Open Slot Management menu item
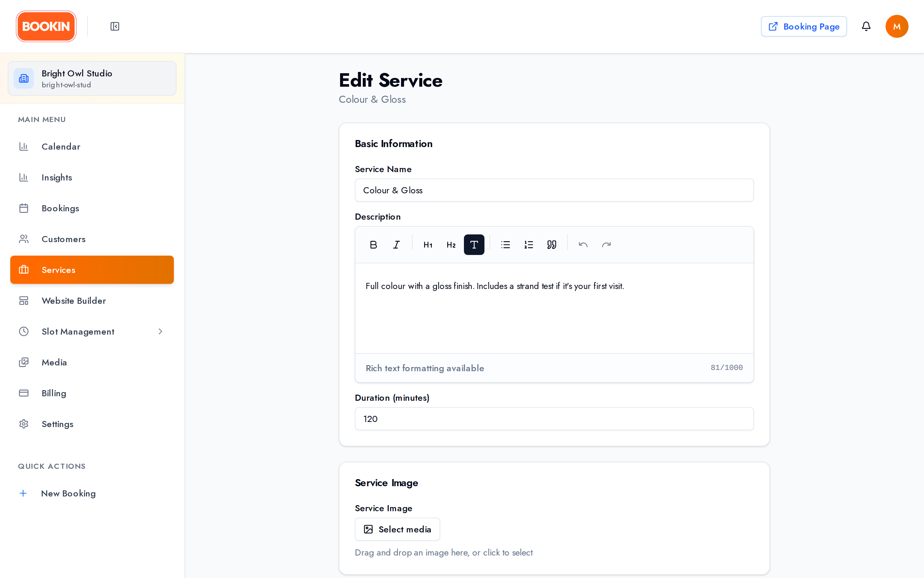924x578 pixels. click(x=92, y=331)
